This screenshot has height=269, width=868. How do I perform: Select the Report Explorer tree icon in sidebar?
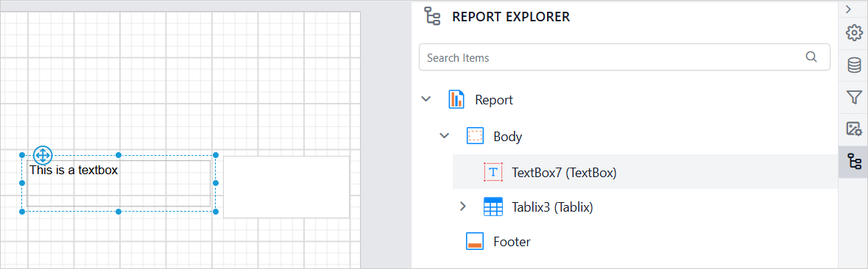click(x=854, y=162)
